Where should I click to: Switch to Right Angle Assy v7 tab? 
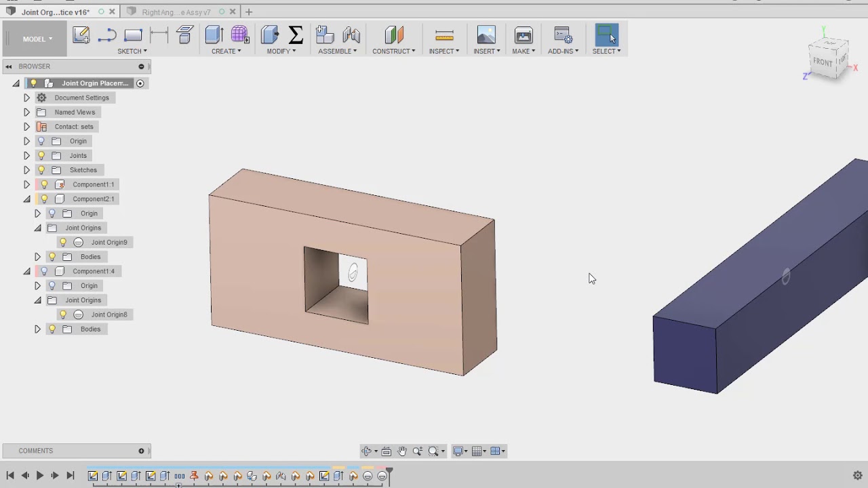[176, 12]
